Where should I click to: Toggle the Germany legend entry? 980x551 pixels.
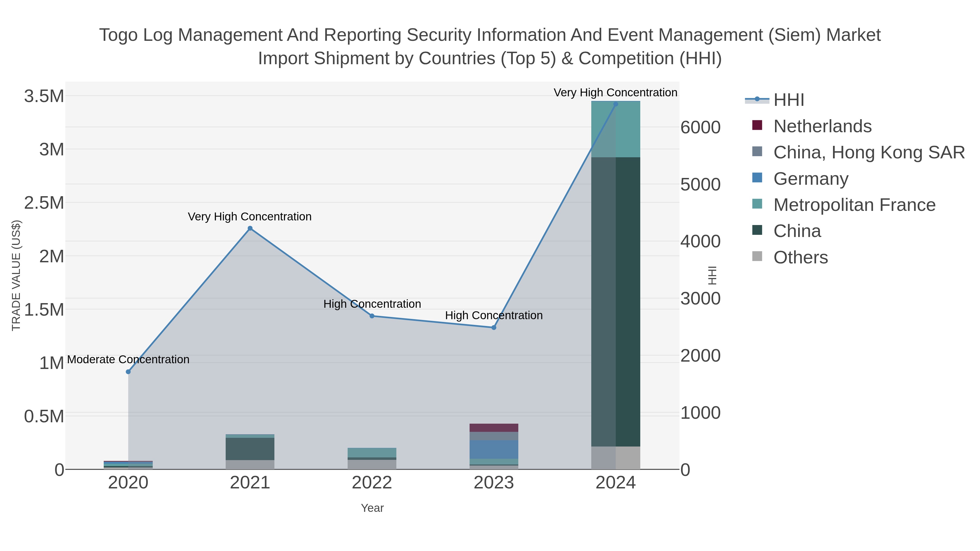(x=800, y=178)
